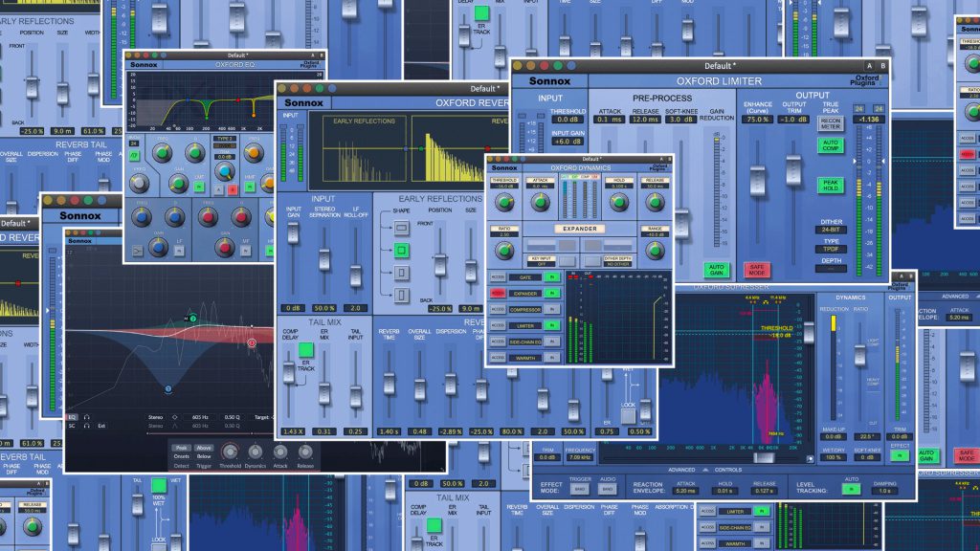Click SAFE MODE in Oxford Limiter

pos(756,270)
